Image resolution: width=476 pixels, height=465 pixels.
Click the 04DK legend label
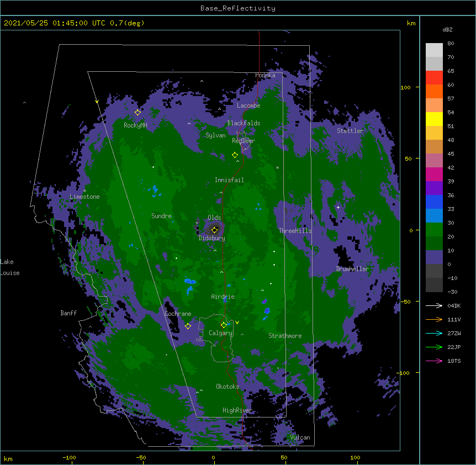[454, 305]
